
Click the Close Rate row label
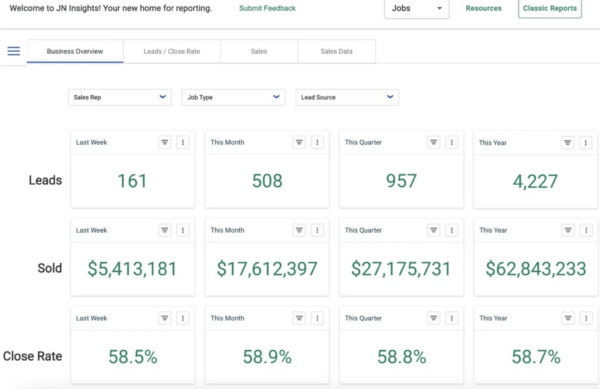point(33,356)
